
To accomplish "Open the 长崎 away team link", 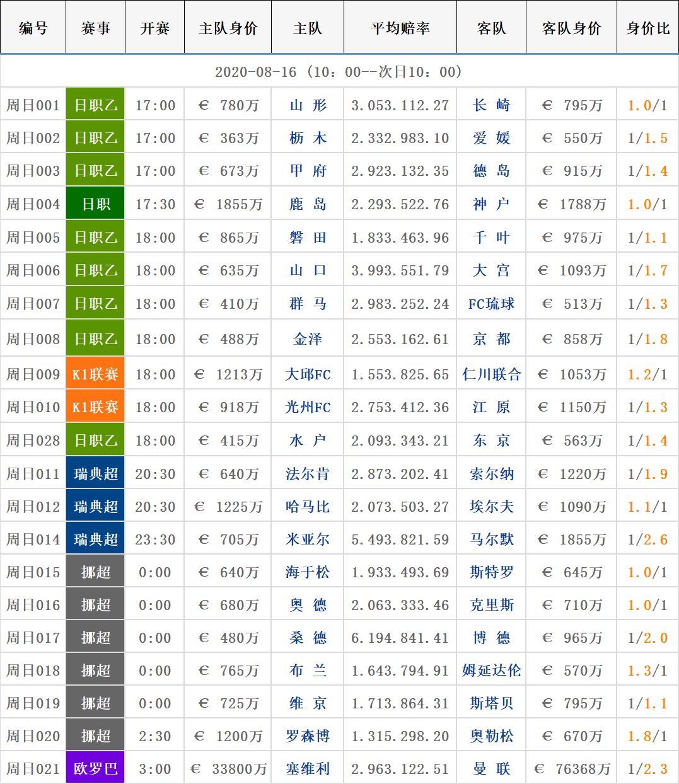I will (x=491, y=105).
